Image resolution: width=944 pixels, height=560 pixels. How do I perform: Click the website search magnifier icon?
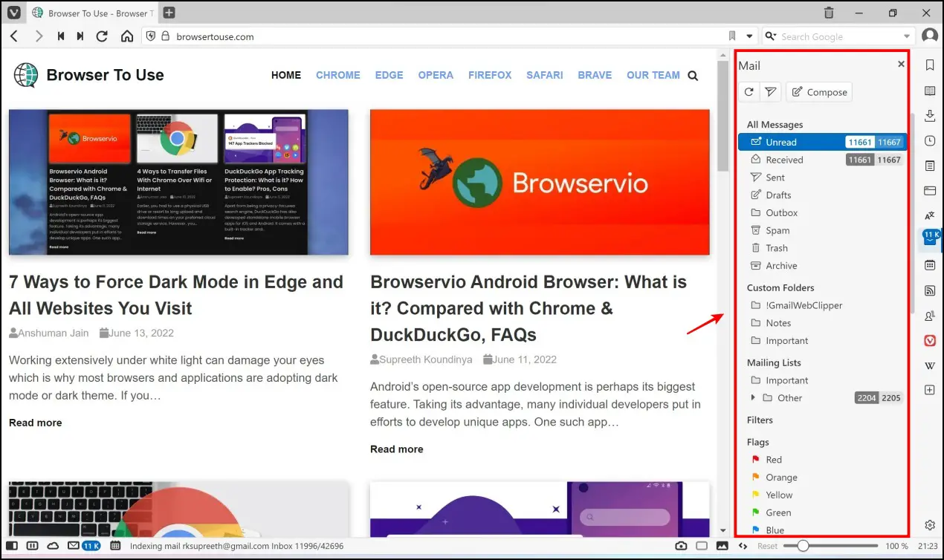[693, 76]
